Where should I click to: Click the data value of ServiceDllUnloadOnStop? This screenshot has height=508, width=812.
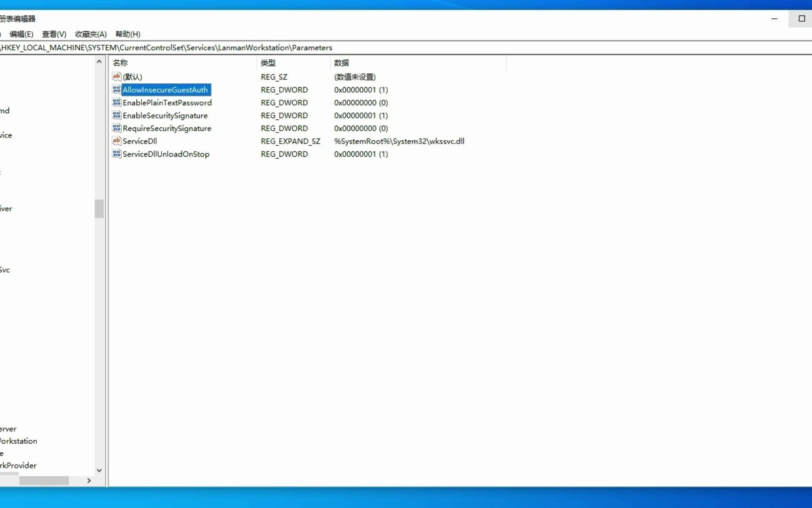pyautogui.click(x=361, y=154)
